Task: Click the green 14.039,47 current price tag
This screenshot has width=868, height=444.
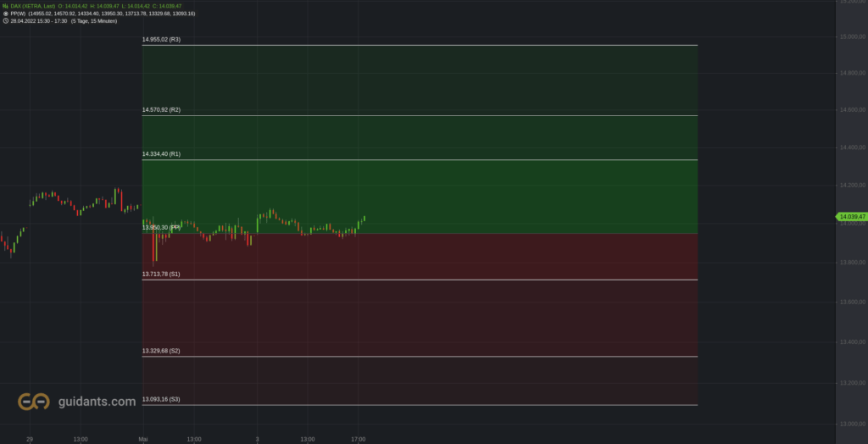Action: [851, 217]
